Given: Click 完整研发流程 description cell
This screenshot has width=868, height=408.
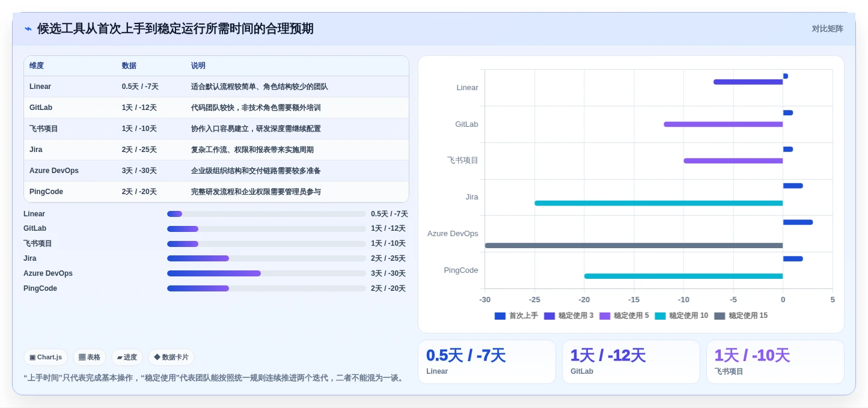Looking at the screenshot, I should tap(256, 192).
